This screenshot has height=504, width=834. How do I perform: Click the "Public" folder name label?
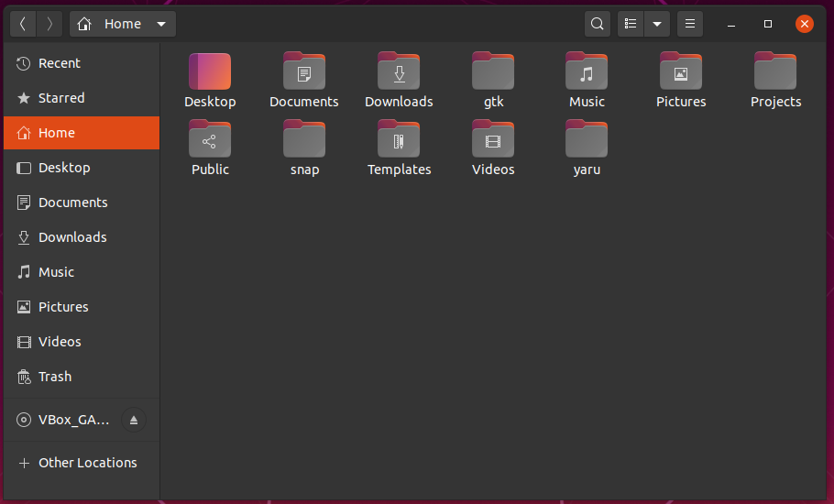[x=210, y=170]
